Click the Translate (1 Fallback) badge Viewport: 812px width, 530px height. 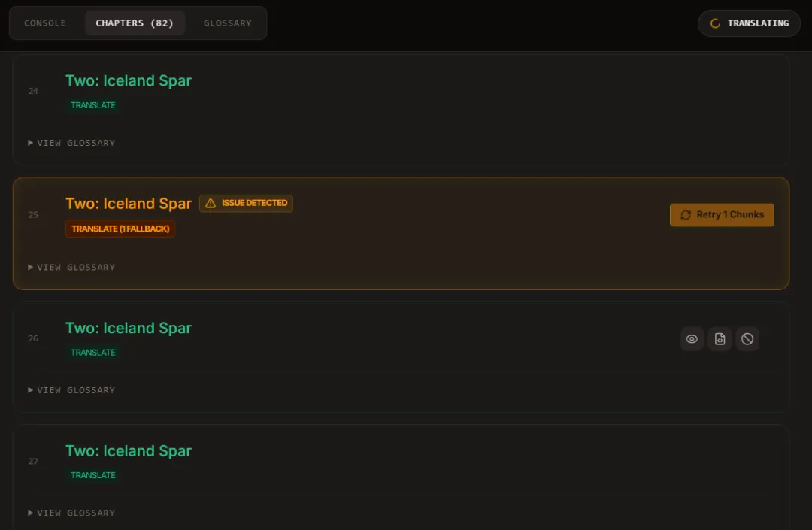pyautogui.click(x=120, y=229)
